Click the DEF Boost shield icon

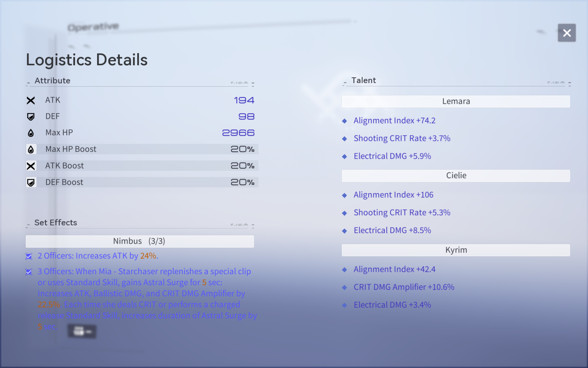click(x=31, y=182)
